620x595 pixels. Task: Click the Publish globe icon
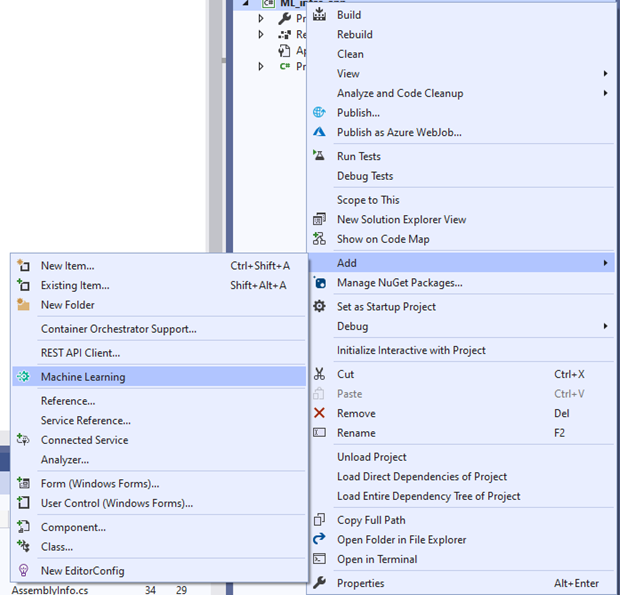[319, 113]
